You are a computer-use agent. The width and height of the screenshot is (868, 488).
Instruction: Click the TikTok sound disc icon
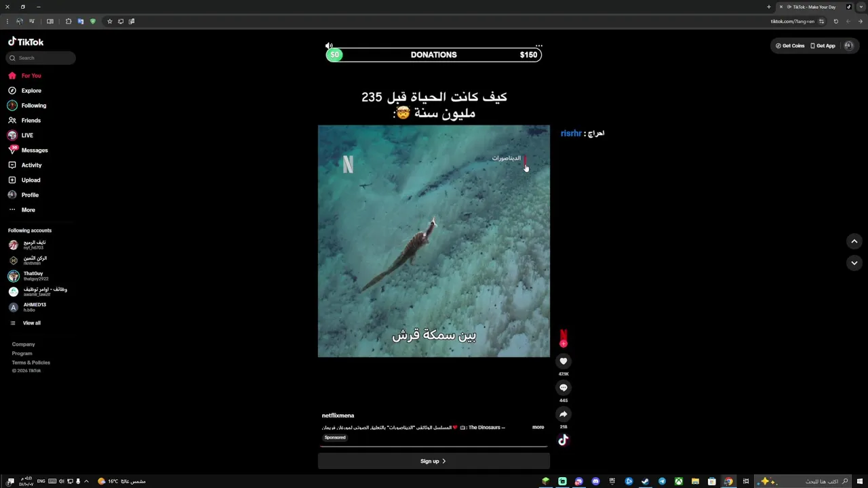tap(563, 441)
